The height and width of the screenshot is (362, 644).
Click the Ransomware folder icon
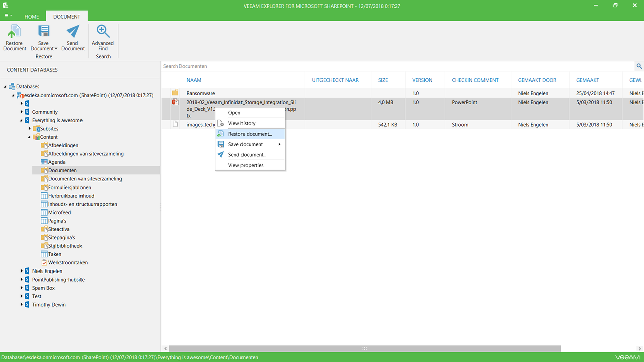[175, 93]
